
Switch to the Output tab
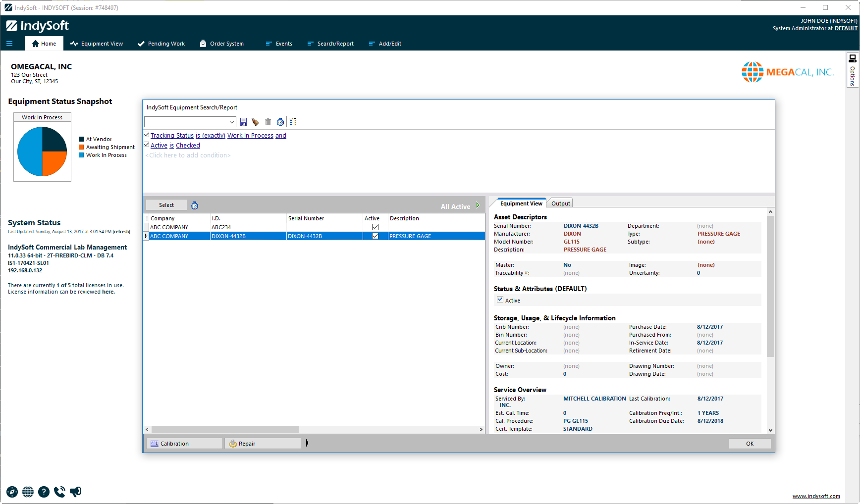(x=561, y=203)
